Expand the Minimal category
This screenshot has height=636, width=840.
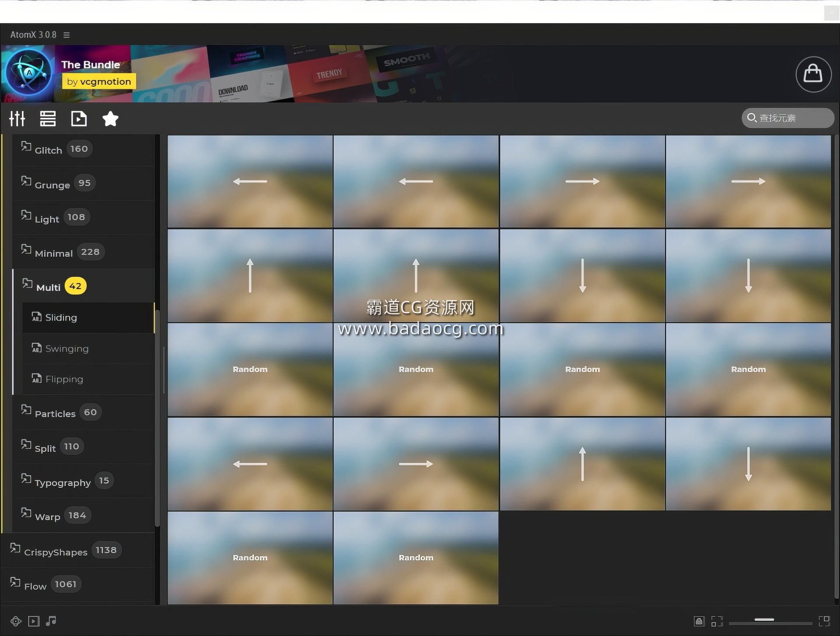[83, 252]
